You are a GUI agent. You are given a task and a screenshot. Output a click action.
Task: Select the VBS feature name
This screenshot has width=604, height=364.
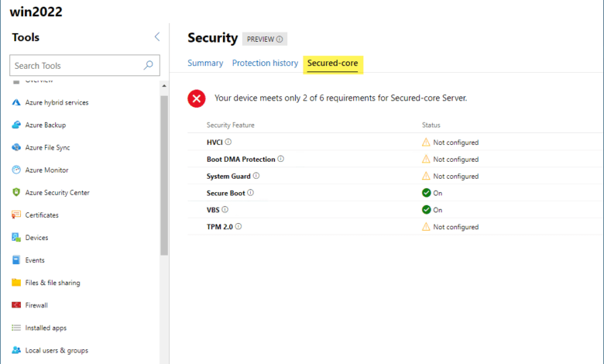[213, 210]
